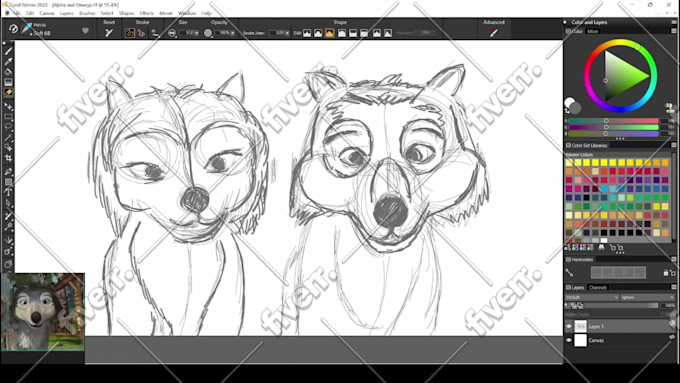680x383 pixels.
Task: Open the Brushes menu
Action: [x=87, y=13]
